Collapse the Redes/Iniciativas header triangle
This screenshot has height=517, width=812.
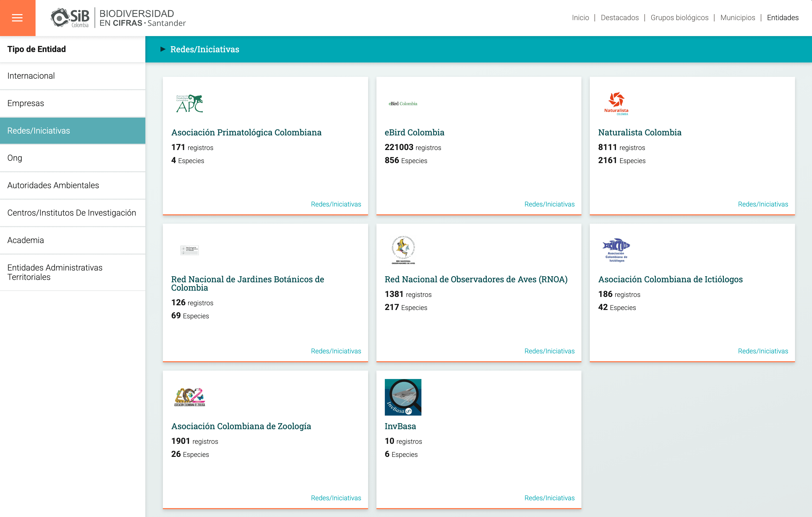pyautogui.click(x=163, y=49)
